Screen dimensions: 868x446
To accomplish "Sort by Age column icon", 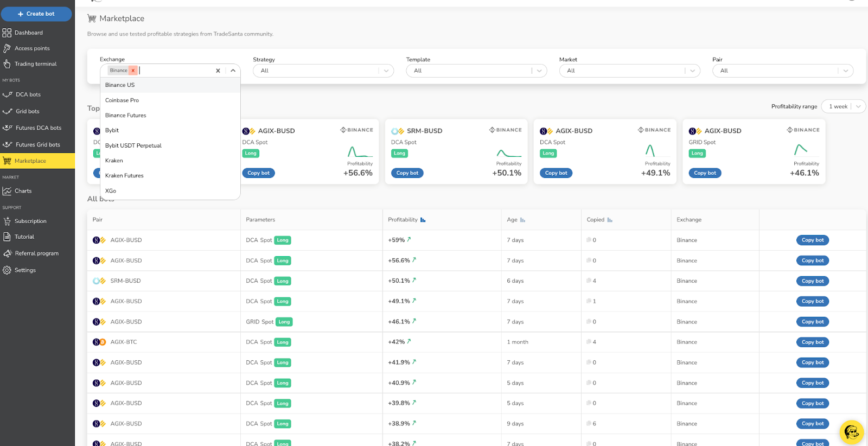I will (x=522, y=220).
